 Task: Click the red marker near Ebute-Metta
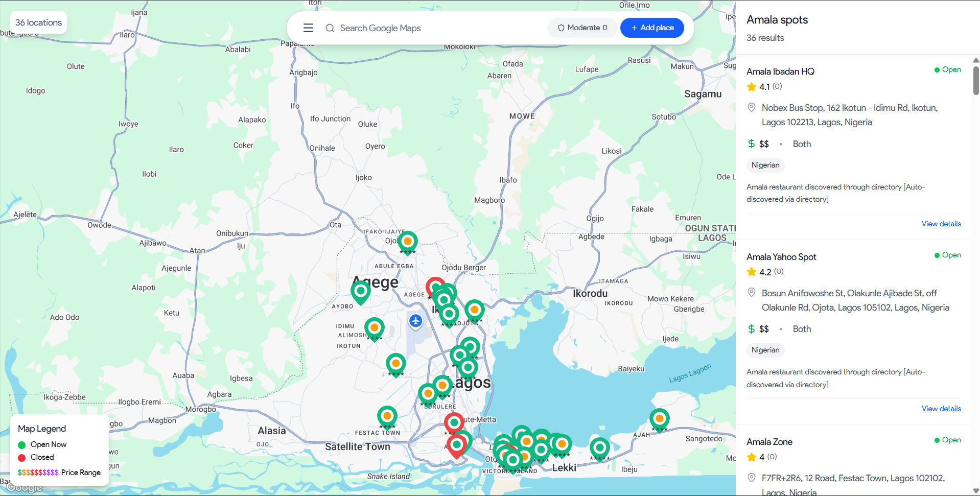(x=454, y=423)
